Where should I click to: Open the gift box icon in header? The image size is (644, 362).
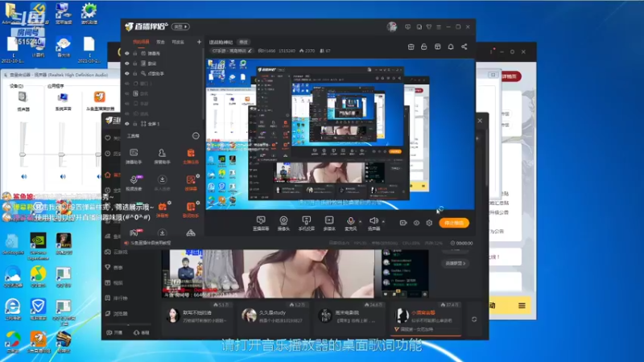(x=411, y=47)
